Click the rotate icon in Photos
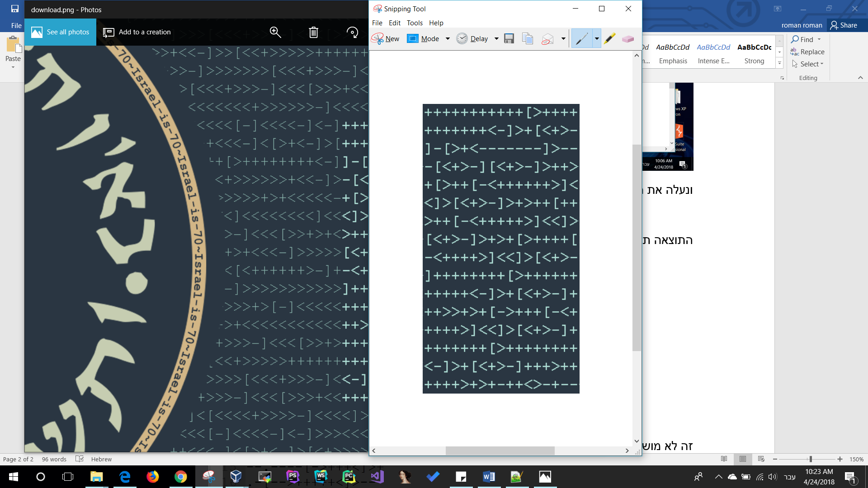 (352, 32)
